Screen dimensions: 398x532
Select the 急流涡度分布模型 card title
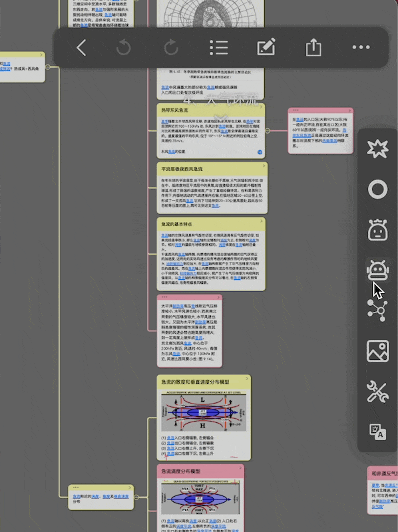(x=180, y=471)
